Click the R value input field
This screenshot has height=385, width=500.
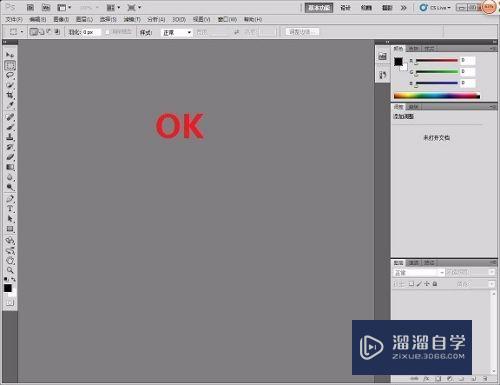click(468, 60)
